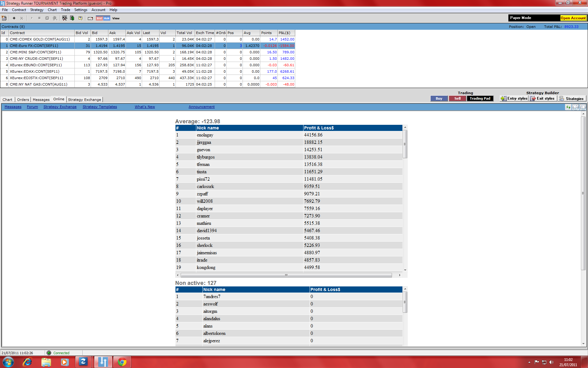Click the new document toolbar icon
588x368 pixels.
pos(4,18)
